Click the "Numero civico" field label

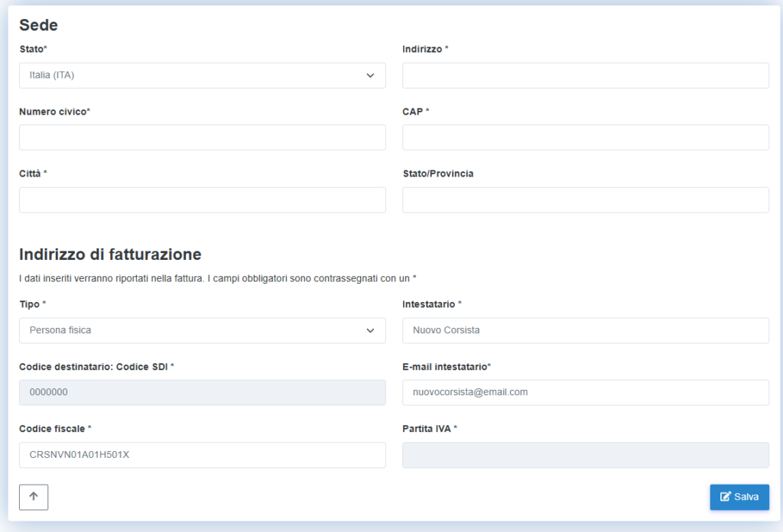pyautogui.click(x=54, y=112)
